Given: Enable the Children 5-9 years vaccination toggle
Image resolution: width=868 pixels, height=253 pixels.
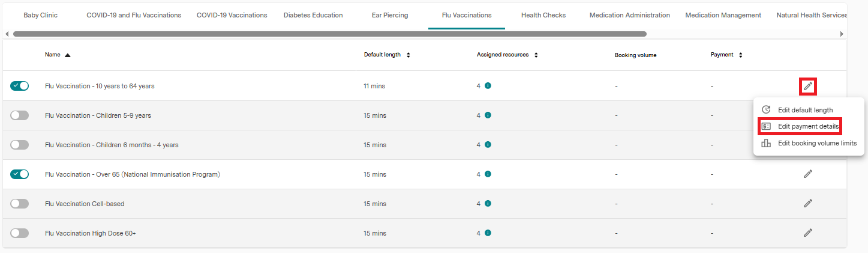Looking at the screenshot, I should coord(19,115).
